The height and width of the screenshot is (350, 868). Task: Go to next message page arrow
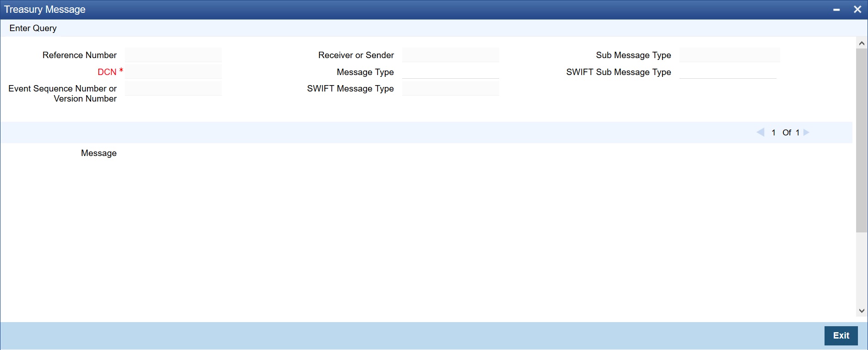(x=806, y=132)
